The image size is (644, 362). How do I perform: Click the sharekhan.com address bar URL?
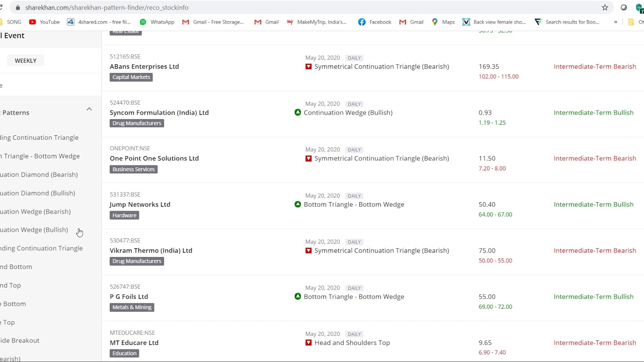coord(107,8)
